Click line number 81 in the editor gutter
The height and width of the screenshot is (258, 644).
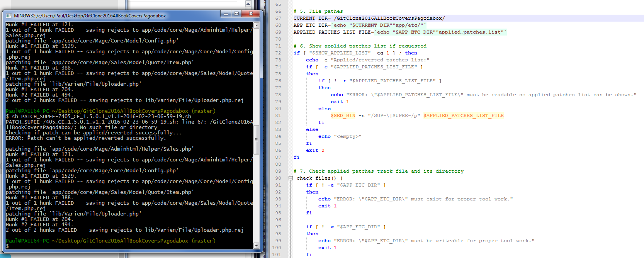click(x=278, y=115)
